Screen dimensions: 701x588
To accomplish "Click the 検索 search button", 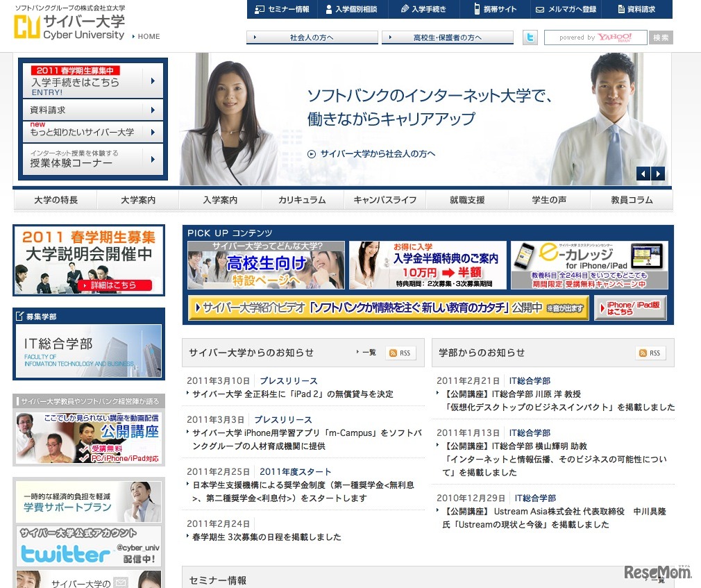I will [661, 37].
